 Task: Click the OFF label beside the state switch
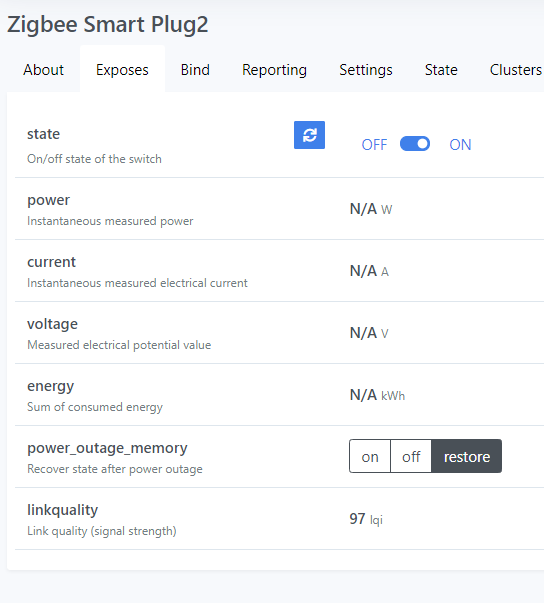pos(374,145)
